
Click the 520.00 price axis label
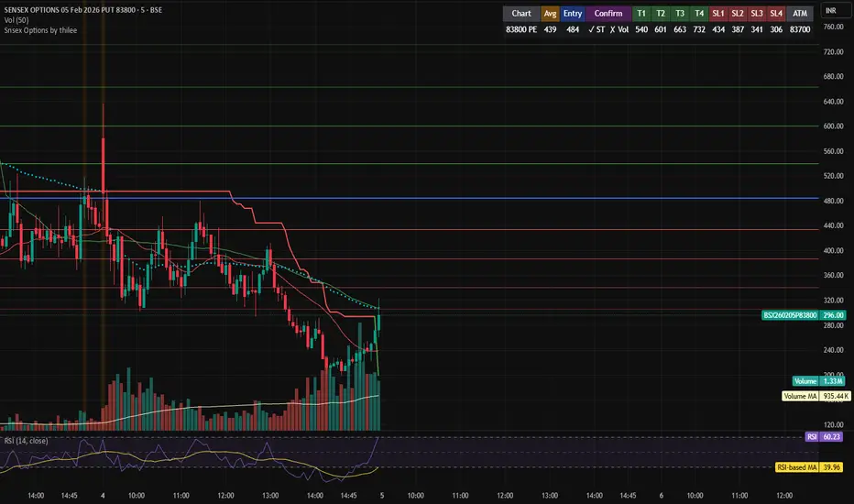coord(833,175)
